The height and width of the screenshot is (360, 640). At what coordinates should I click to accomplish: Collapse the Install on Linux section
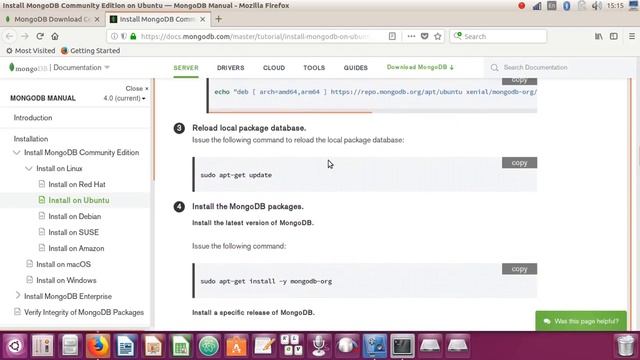[x=29, y=168]
